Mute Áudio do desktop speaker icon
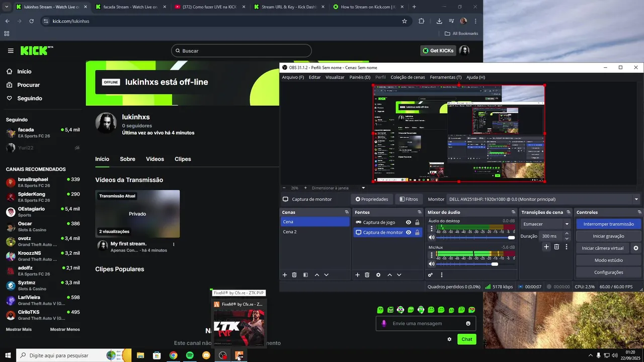The height and width of the screenshot is (362, 644). tap(431, 237)
